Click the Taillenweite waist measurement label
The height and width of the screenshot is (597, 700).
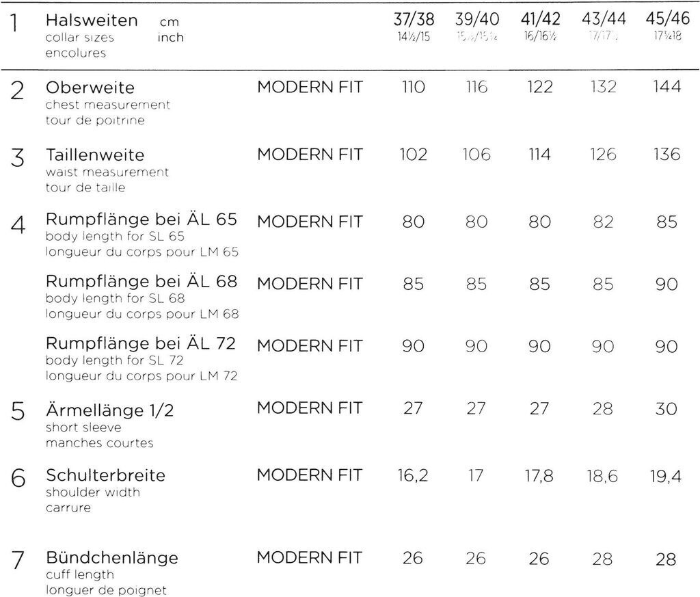(94, 155)
